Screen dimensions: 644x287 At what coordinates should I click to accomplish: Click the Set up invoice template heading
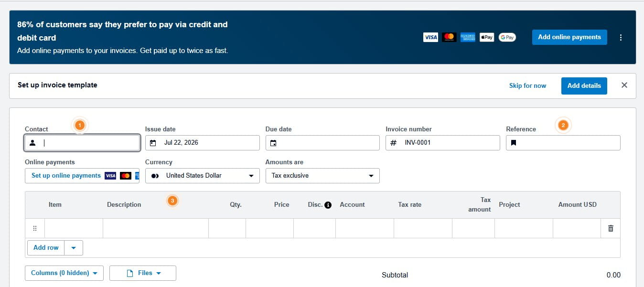coord(57,85)
